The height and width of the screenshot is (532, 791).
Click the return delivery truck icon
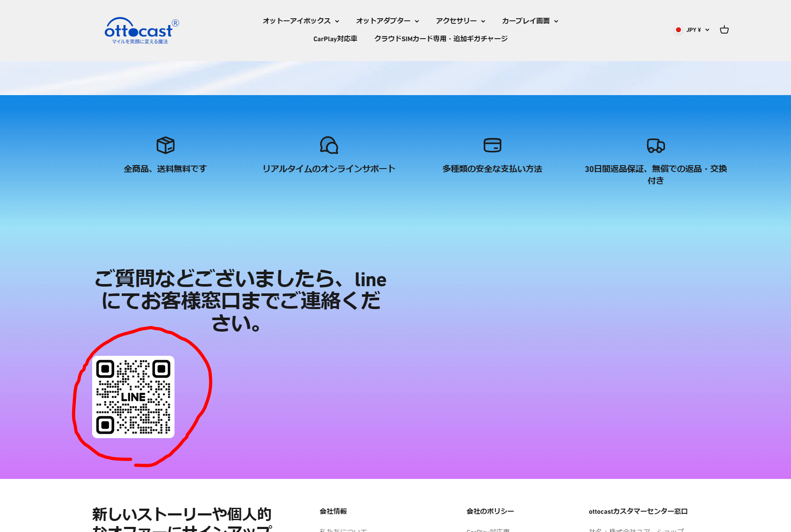pyautogui.click(x=656, y=145)
